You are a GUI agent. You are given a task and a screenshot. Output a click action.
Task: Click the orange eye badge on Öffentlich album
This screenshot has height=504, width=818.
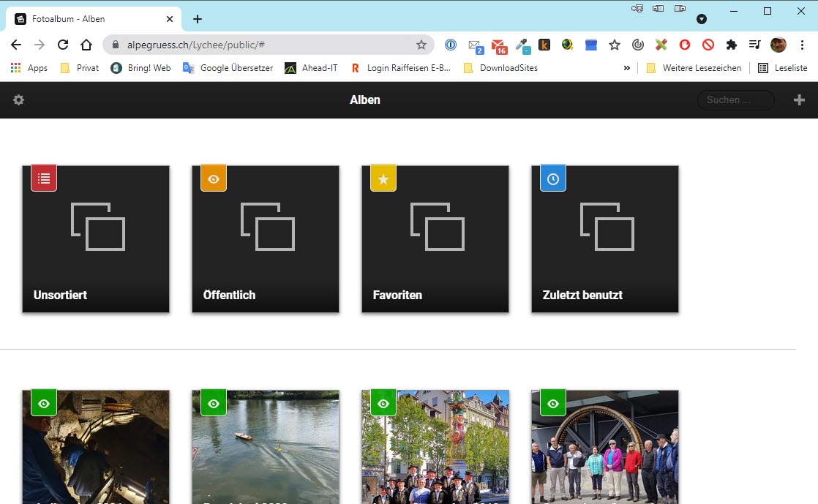[213, 178]
